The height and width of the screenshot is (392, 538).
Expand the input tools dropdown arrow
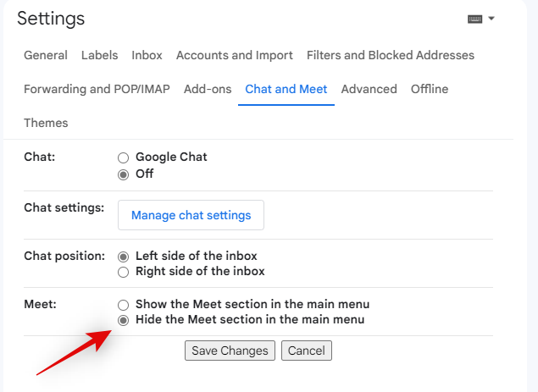point(491,19)
